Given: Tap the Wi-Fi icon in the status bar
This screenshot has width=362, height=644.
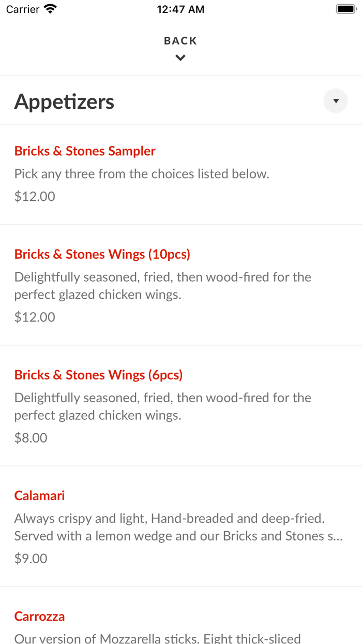Looking at the screenshot, I should click(49, 8).
